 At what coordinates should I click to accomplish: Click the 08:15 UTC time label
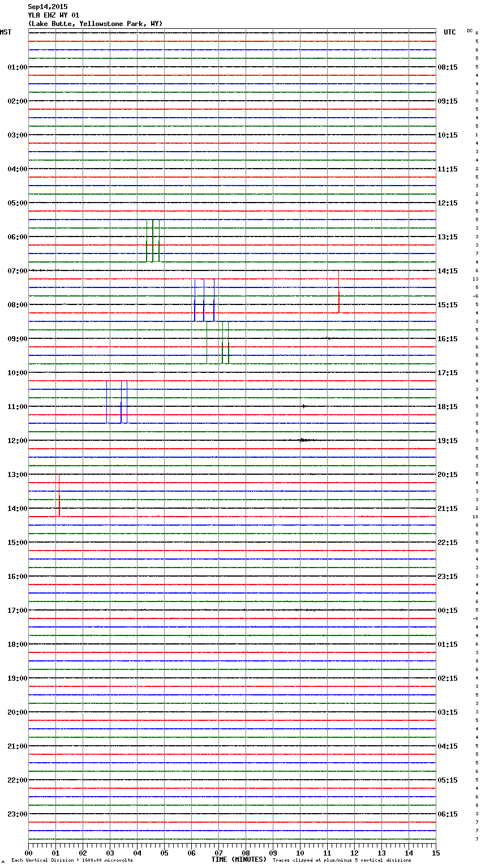(x=448, y=67)
